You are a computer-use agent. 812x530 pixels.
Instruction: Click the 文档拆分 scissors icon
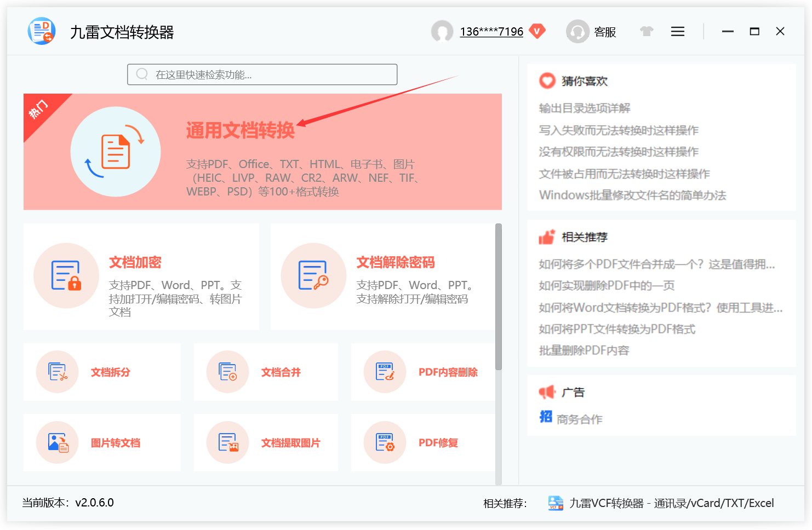tap(58, 372)
